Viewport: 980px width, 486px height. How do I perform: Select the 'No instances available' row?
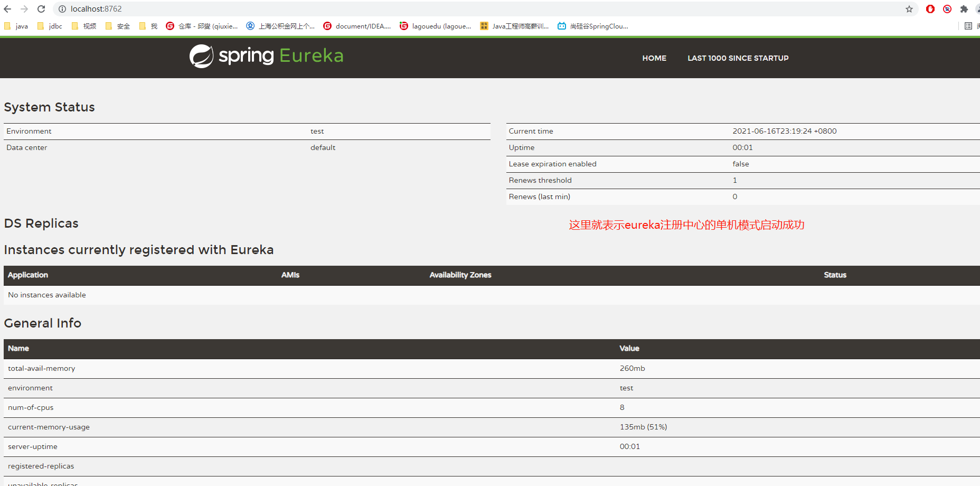pos(492,295)
